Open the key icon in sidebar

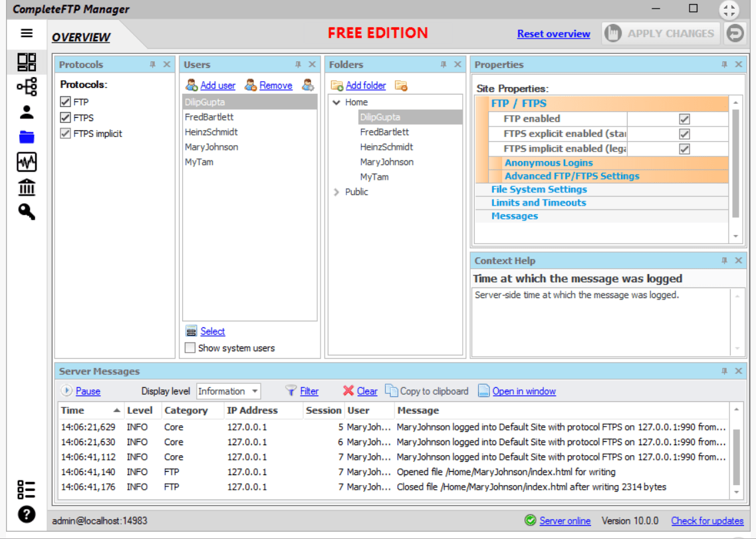click(x=27, y=212)
